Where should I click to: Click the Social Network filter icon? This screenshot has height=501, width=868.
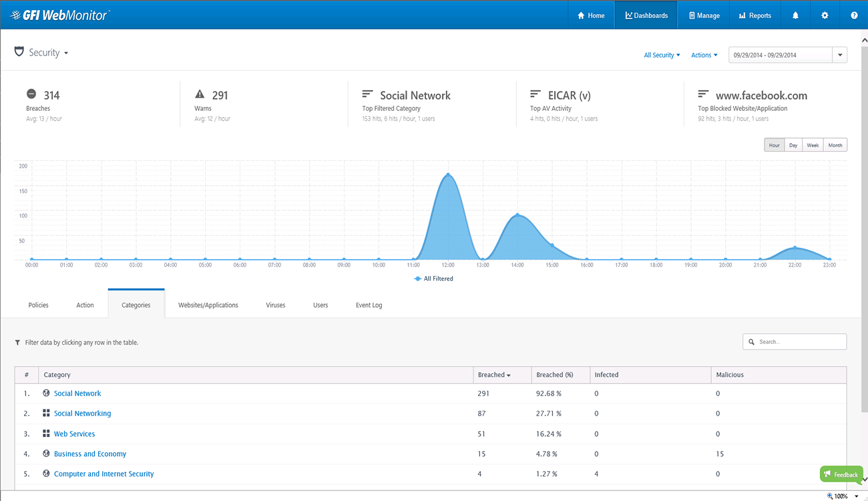pyautogui.click(x=367, y=94)
